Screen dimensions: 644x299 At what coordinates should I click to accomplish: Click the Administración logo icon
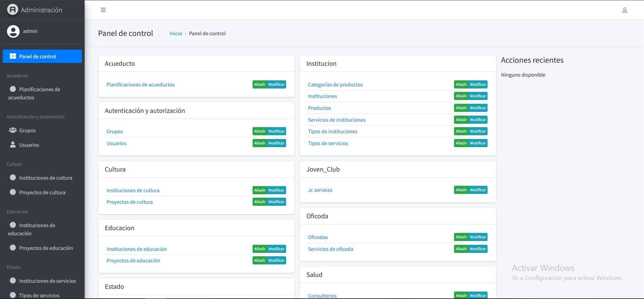coord(13,9)
